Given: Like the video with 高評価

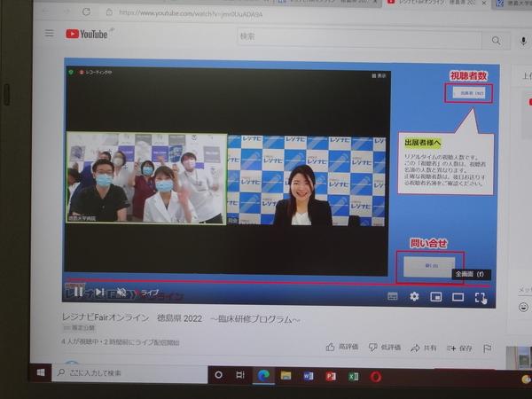Looking at the screenshot, I should click(342, 347).
